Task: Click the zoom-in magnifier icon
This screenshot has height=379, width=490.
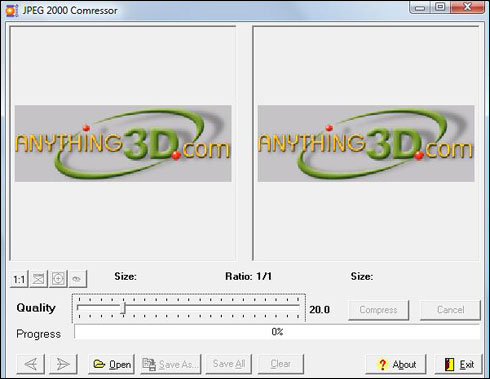Action: pos(58,279)
